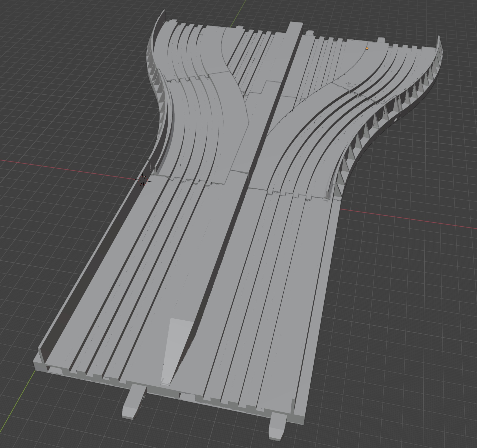Click the small raised block near origin dot
This screenshot has width=477, height=448.
[x=381, y=40]
